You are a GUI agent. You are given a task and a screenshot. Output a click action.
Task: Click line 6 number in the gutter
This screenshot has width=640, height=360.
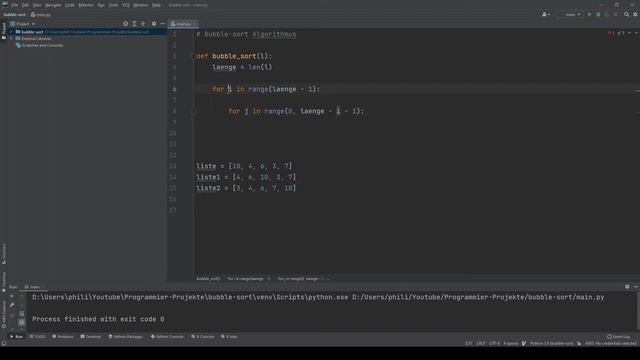click(x=174, y=89)
